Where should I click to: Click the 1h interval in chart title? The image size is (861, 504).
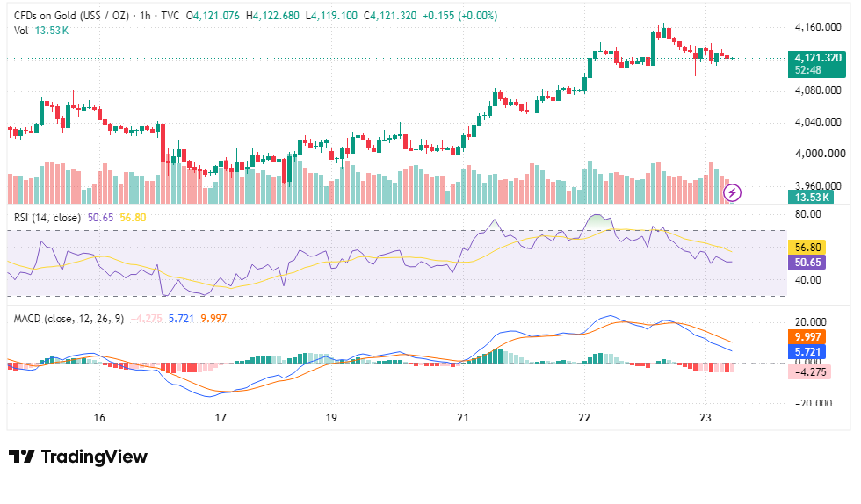[145, 16]
